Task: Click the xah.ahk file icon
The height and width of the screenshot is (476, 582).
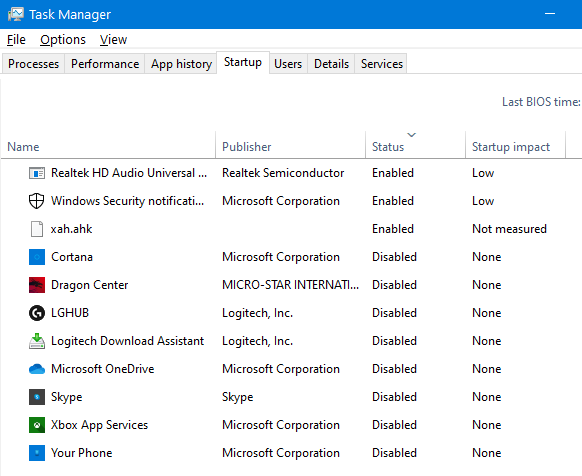Action: pyautogui.click(x=37, y=229)
